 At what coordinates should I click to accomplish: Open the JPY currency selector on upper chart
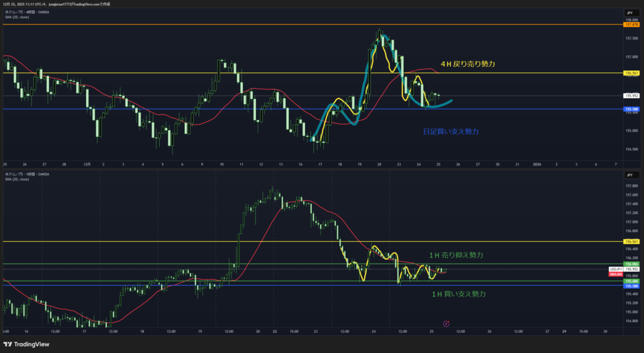pyautogui.click(x=628, y=13)
